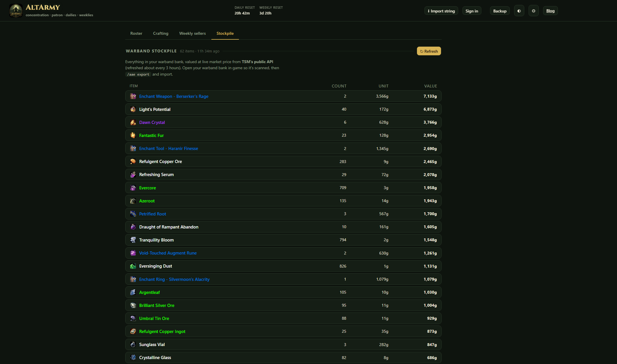Open the Blog link
The width and height of the screenshot is (617, 364).
pyautogui.click(x=550, y=11)
